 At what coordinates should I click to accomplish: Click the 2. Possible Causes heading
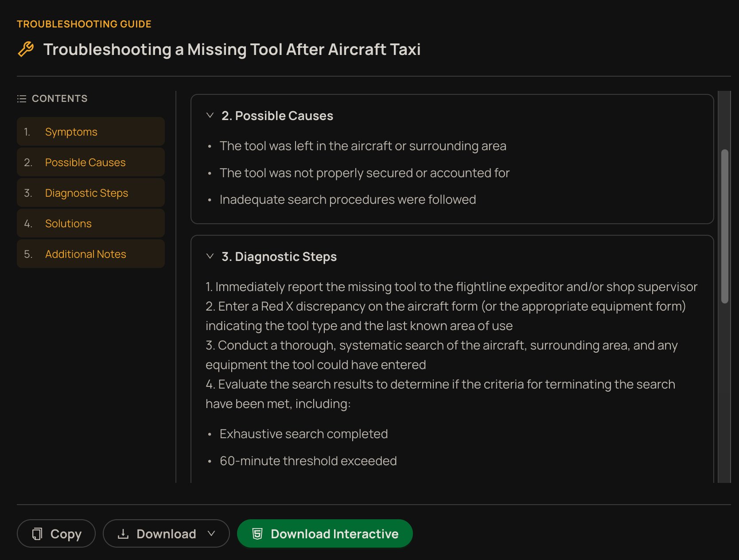[277, 116]
